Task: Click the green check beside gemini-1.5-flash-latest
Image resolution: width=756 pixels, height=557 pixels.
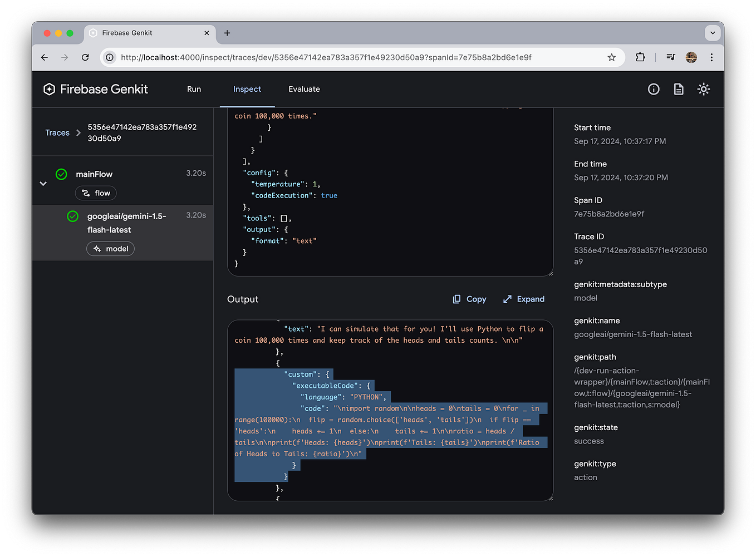Action: (72, 216)
